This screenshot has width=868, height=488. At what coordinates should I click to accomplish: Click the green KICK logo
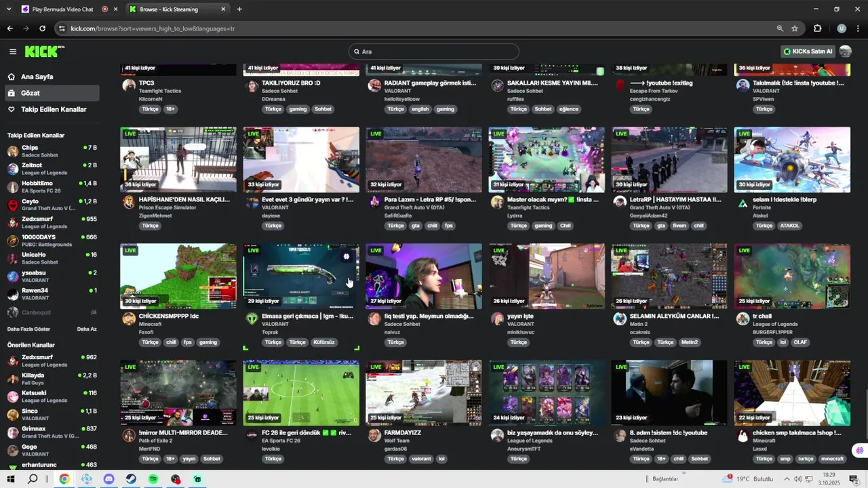[43, 52]
